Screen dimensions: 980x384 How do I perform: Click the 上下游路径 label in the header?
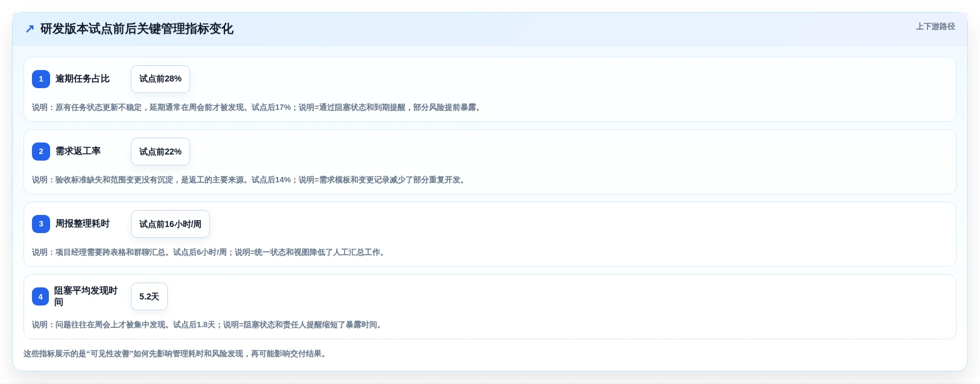point(935,27)
